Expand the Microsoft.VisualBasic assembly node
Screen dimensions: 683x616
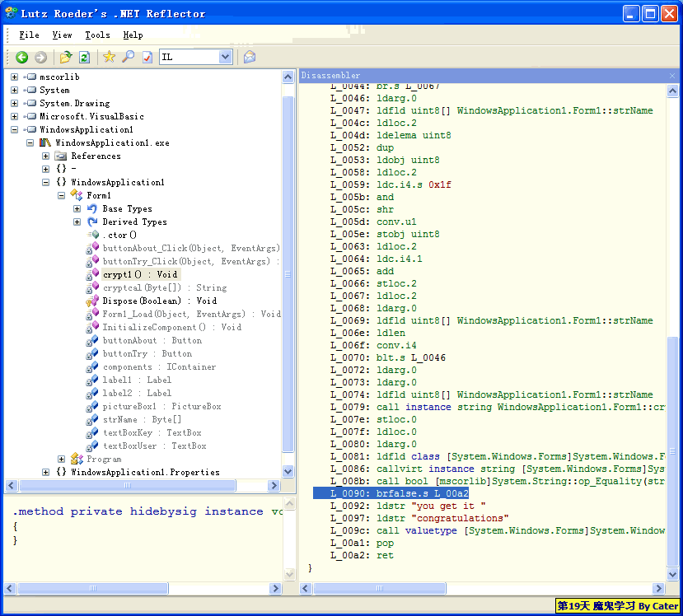coord(14,116)
